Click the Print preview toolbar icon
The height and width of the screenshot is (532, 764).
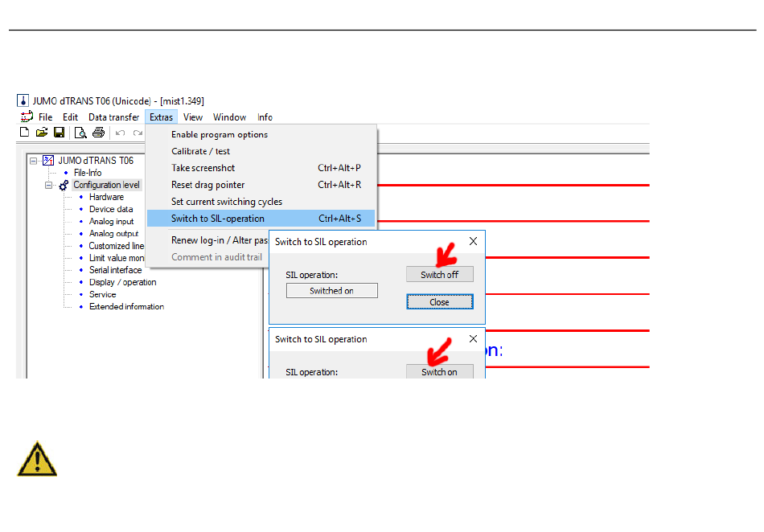click(x=80, y=133)
